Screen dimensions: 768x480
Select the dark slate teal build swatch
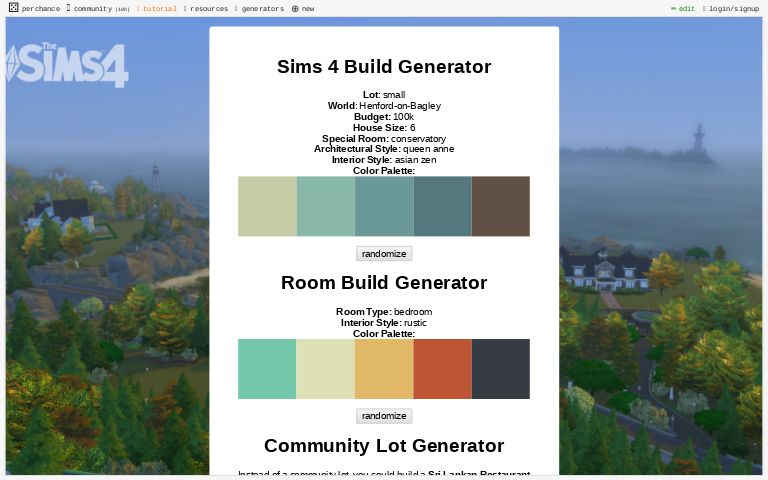(x=442, y=206)
